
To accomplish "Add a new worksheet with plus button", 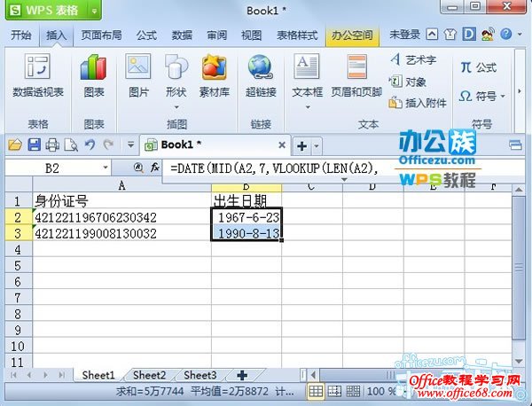I will [x=242, y=375].
